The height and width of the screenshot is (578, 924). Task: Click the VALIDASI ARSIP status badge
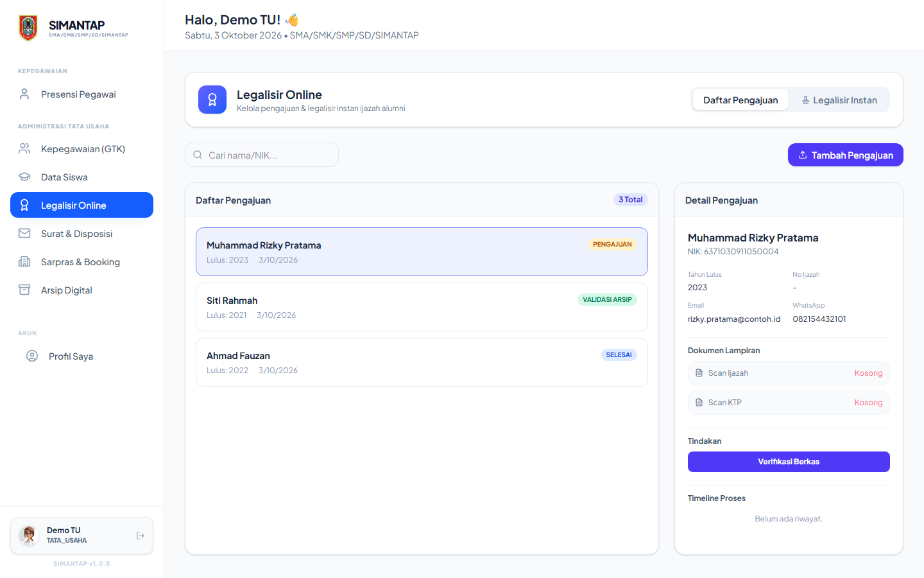tap(607, 300)
